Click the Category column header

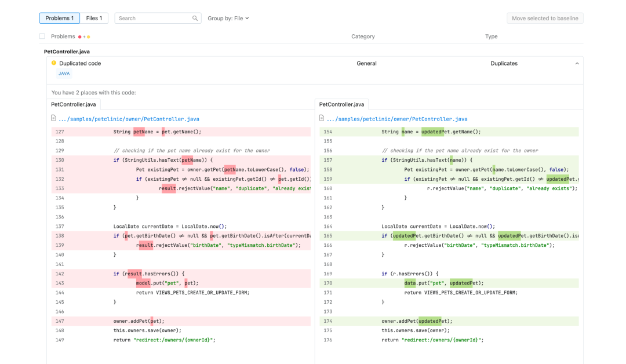[363, 37]
